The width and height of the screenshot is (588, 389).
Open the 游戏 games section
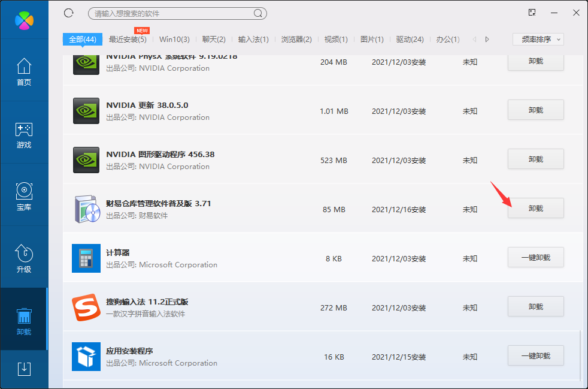[x=24, y=135]
